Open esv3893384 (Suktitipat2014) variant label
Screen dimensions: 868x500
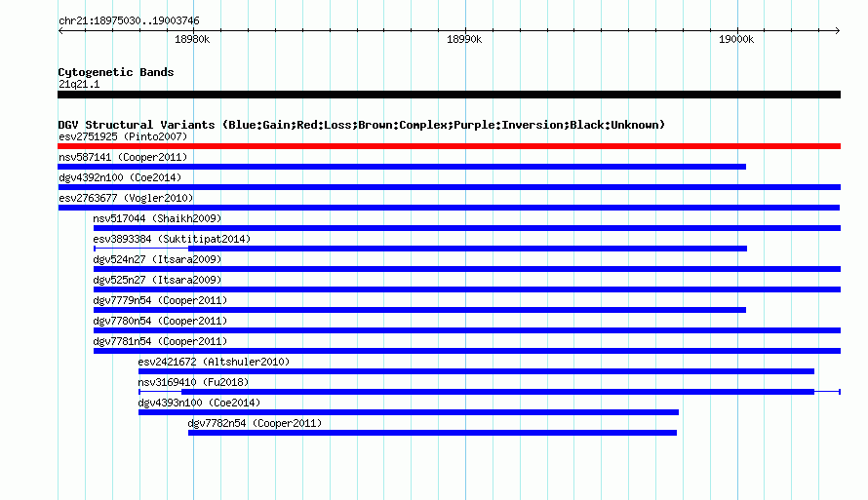coord(172,239)
